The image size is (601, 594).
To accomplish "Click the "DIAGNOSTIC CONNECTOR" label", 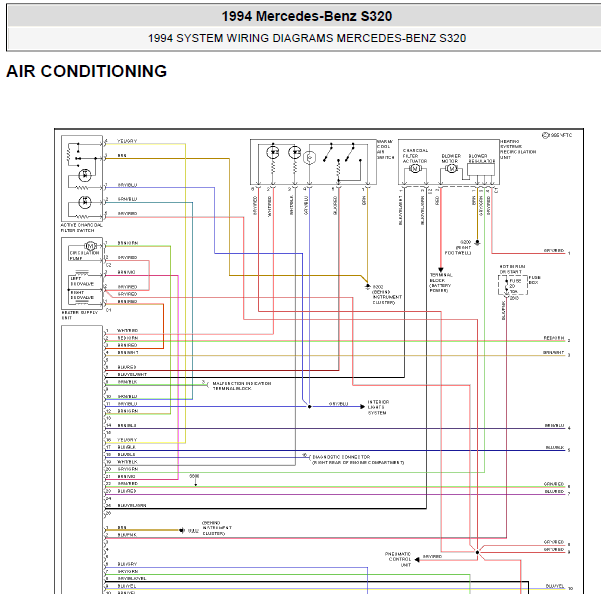I will (341, 457).
